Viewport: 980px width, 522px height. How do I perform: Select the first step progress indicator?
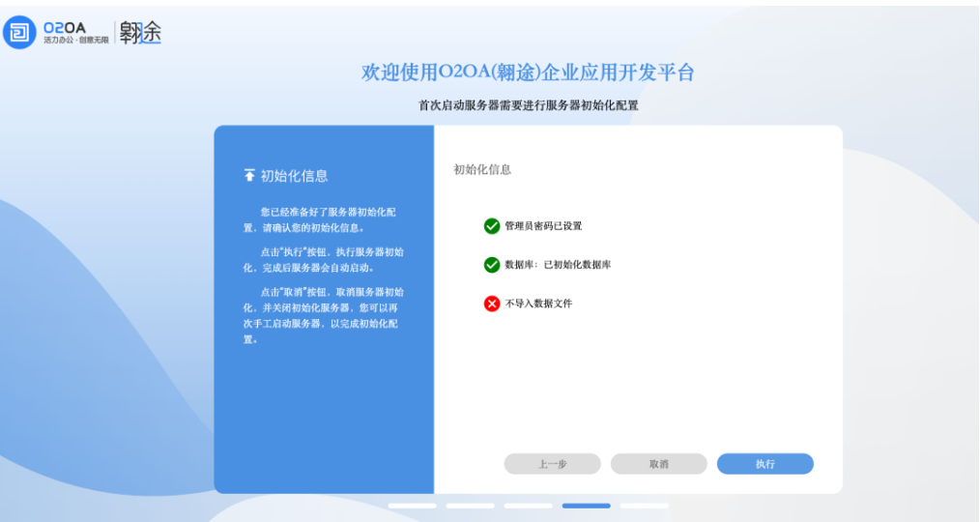[412, 506]
